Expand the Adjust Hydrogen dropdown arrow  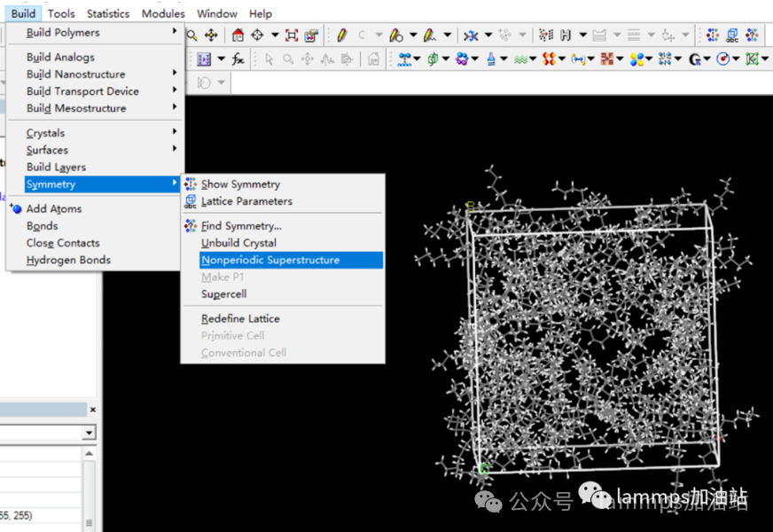[582, 35]
